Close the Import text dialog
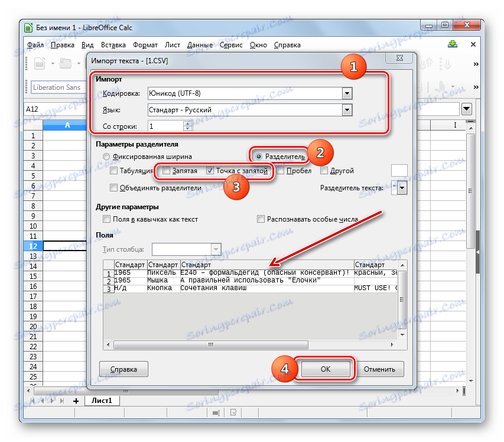The width and height of the screenshot is (504, 442). (399, 58)
